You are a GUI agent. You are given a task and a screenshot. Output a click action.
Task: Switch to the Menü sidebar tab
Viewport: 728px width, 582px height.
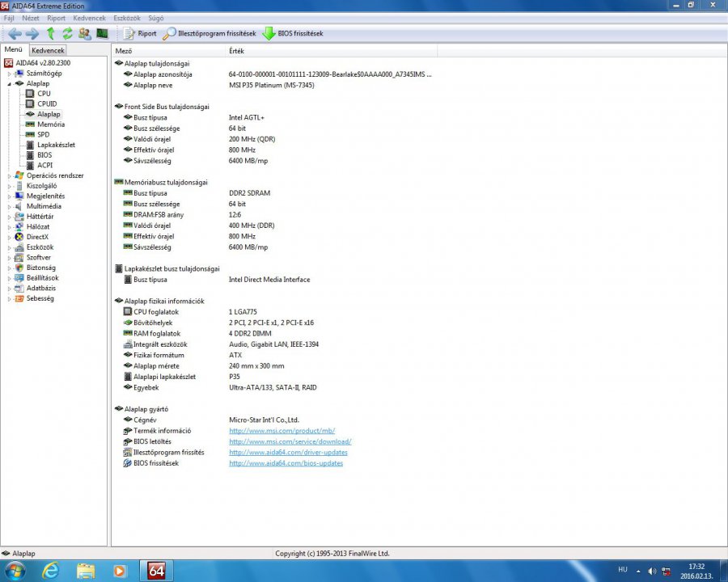[14, 49]
